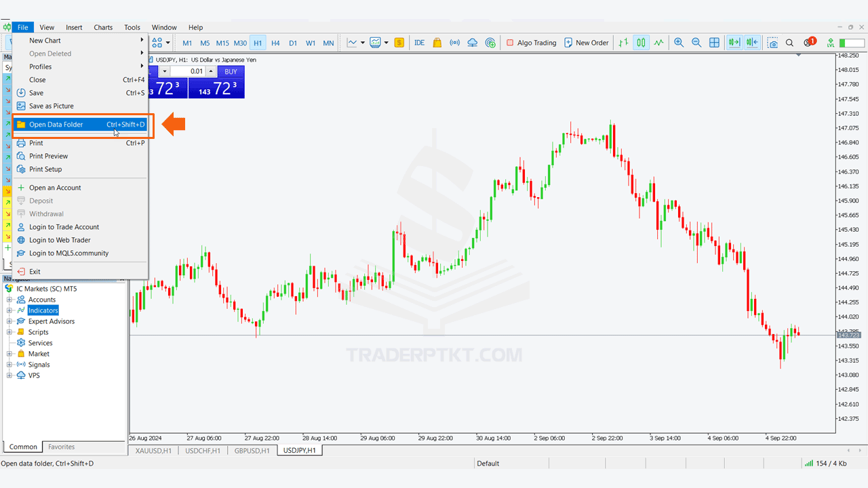Open the New Chart submenu
Image resolution: width=868 pixels, height=488 pixels.
(x=80, y=41)
